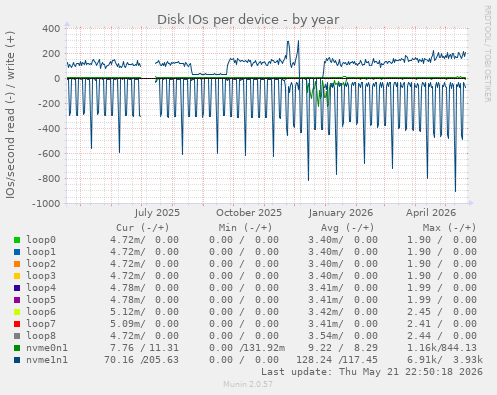Click the Avg (-/+) column header
Viewport: 497px width, 395px height.
(348, 228)
